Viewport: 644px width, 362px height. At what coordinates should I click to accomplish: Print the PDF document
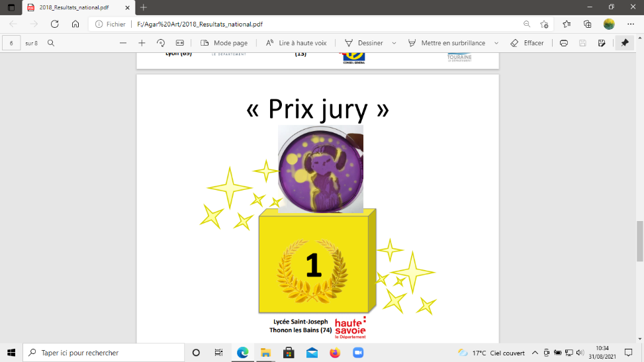tap(564, 43)
